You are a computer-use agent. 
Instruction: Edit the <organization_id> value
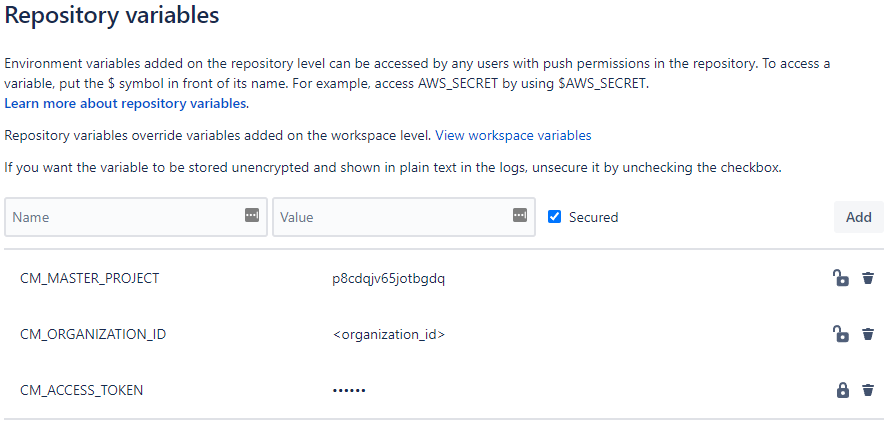[x=388, y=334]
